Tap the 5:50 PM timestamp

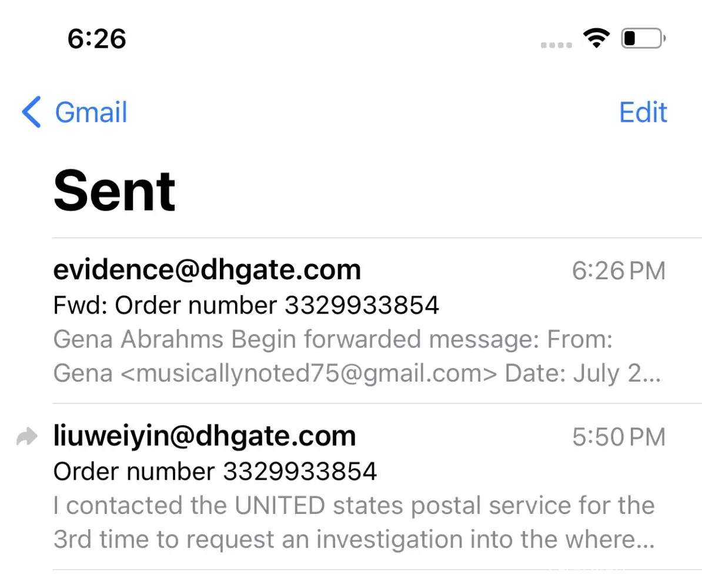tap(619, 437)
